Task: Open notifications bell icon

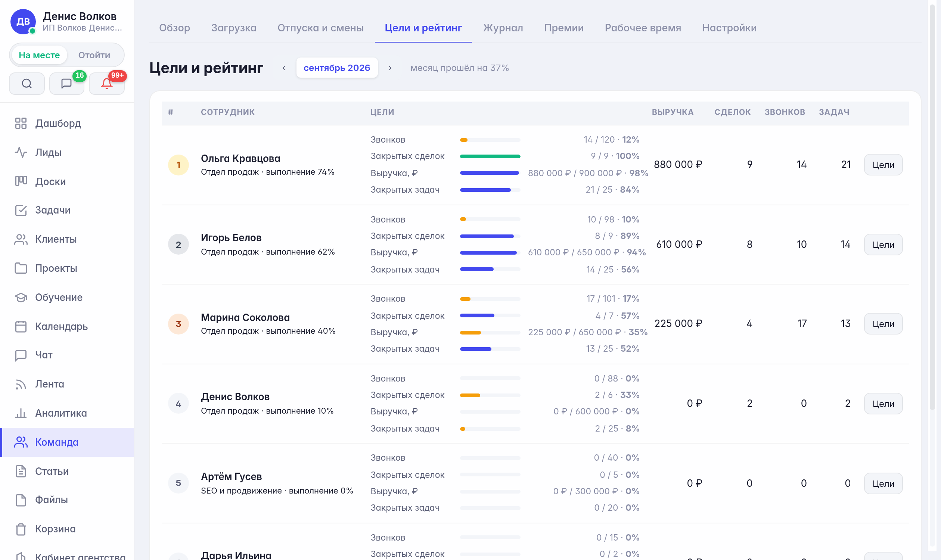Action: coord(107,83)
